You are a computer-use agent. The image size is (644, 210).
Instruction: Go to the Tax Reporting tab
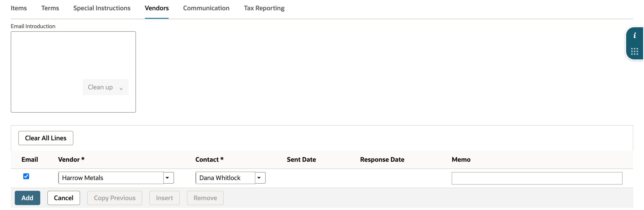264,8
